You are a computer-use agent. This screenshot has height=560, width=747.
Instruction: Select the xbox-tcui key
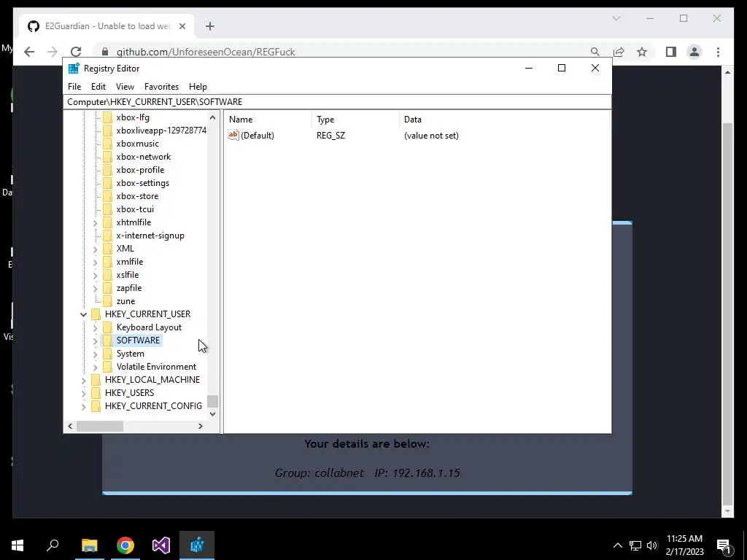click(135, 209)
